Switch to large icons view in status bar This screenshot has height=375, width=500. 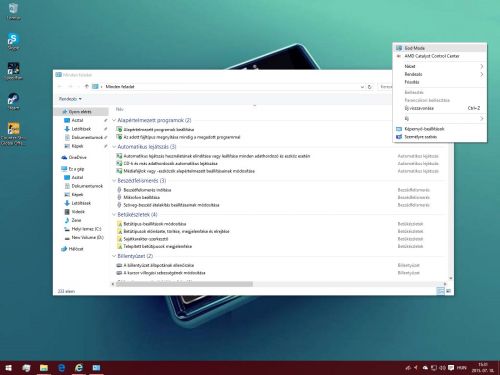pos(449,291)
